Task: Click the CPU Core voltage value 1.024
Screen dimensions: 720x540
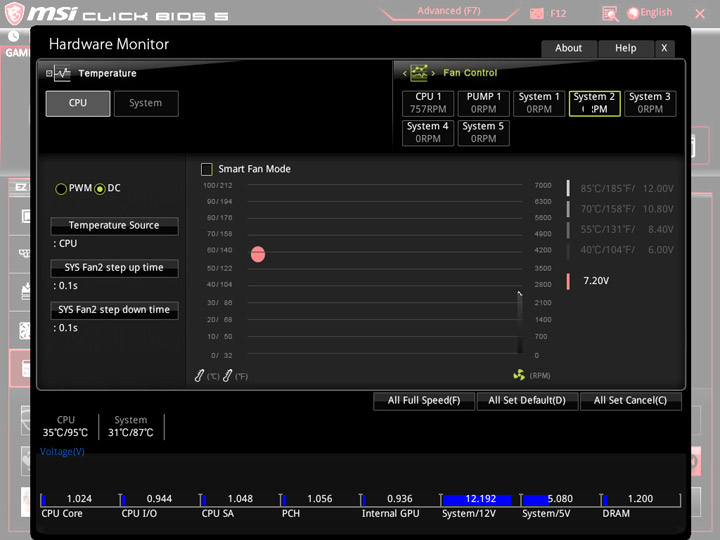Action: pyautogui.click(x=79, y=499)
